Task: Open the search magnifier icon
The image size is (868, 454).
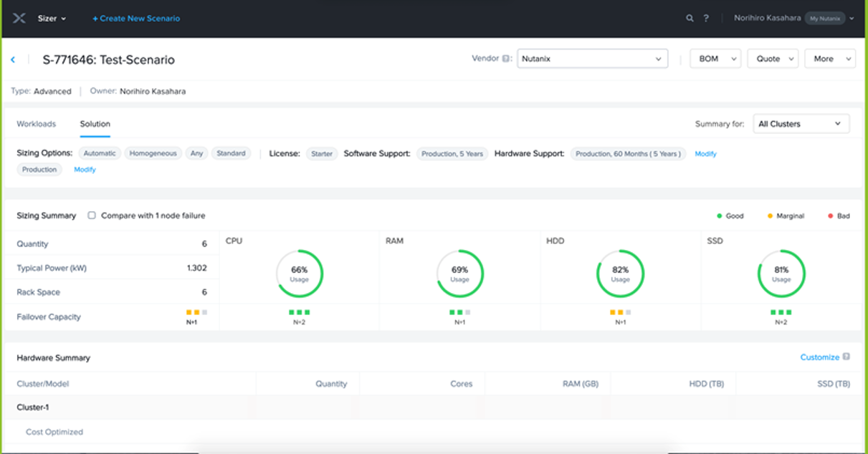Action: pyautogui.click(x=690, y=19)
